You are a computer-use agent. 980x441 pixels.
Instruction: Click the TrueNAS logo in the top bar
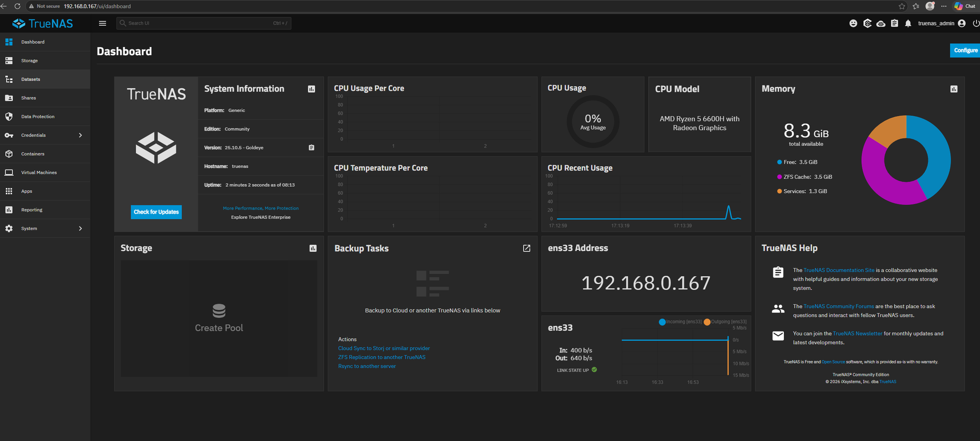pyautogui.click(x=43, y=23)
